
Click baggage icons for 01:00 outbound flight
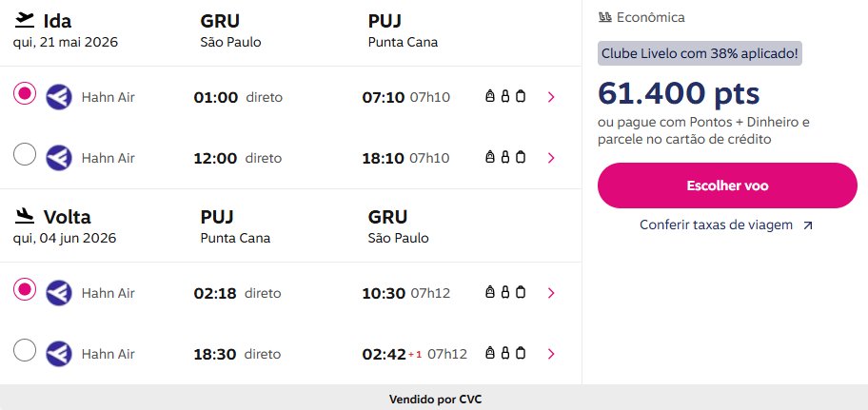(505, 97)
